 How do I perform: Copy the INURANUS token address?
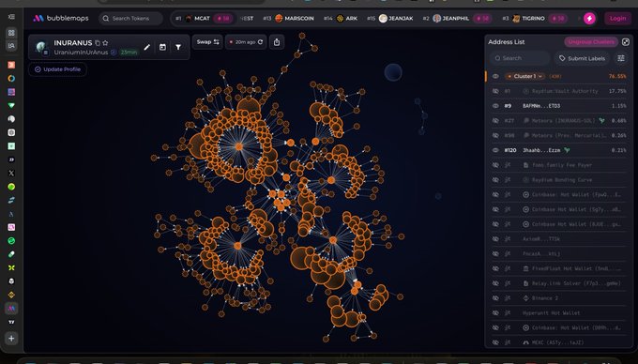tap(98, 43)
